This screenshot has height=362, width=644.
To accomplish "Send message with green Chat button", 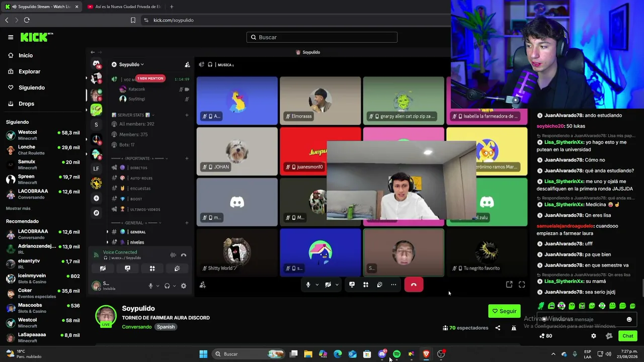I will (x=628, y=336).
